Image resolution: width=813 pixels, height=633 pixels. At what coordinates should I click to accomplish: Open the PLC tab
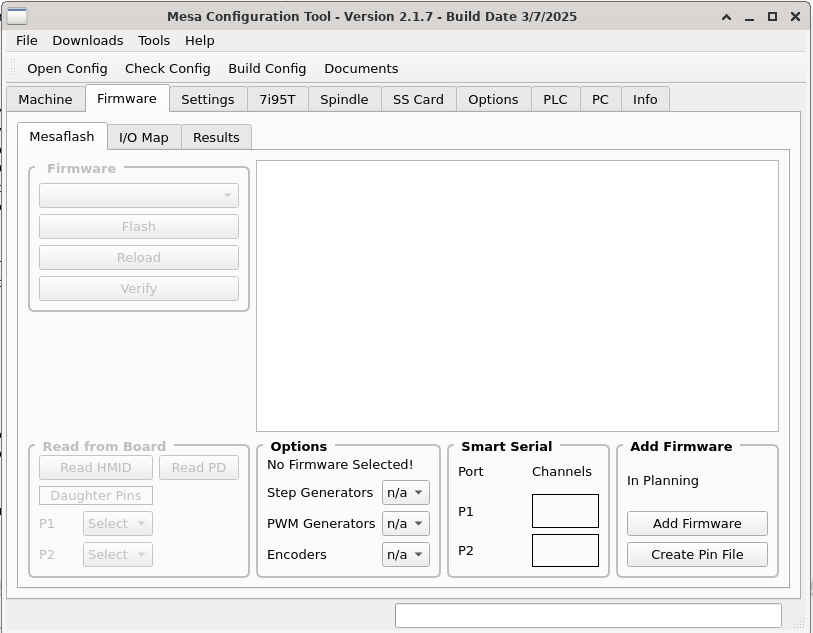point(555,99)
